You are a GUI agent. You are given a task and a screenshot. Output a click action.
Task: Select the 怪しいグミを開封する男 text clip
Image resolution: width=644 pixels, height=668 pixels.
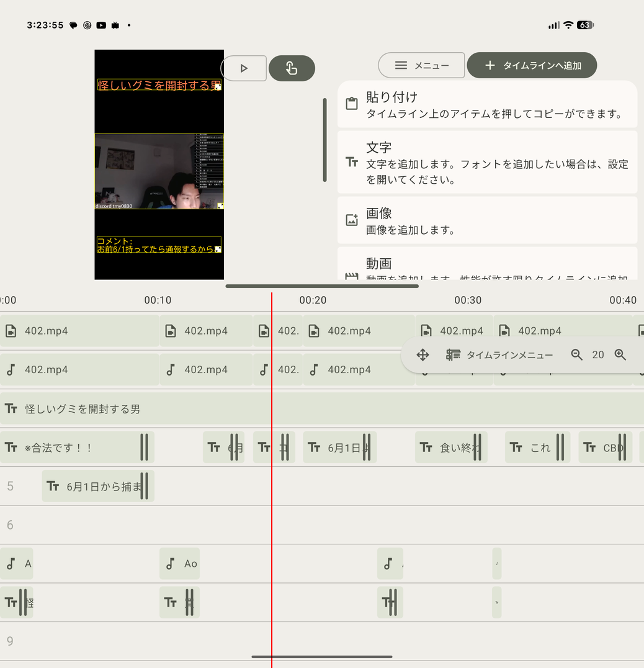(x=322, y=408)
